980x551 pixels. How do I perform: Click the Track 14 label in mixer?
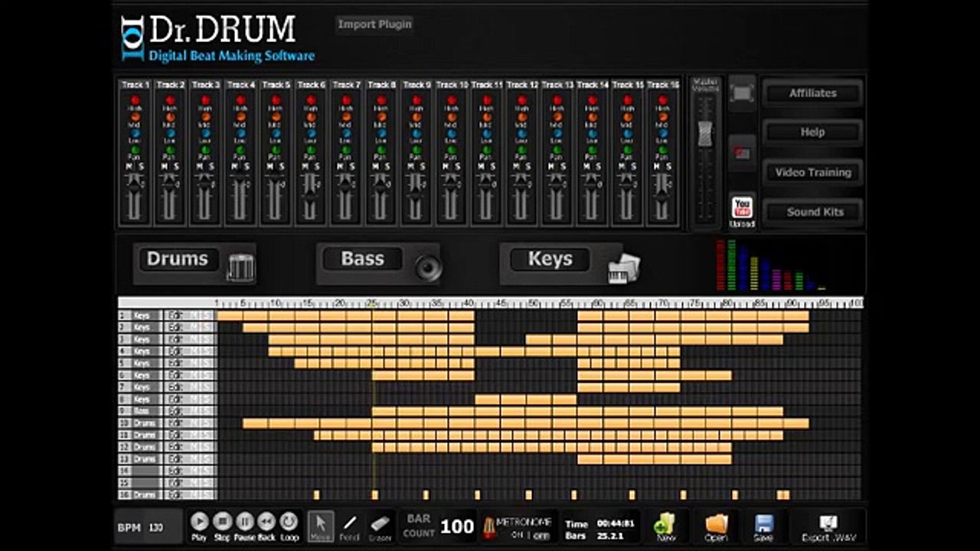[593, 85]
